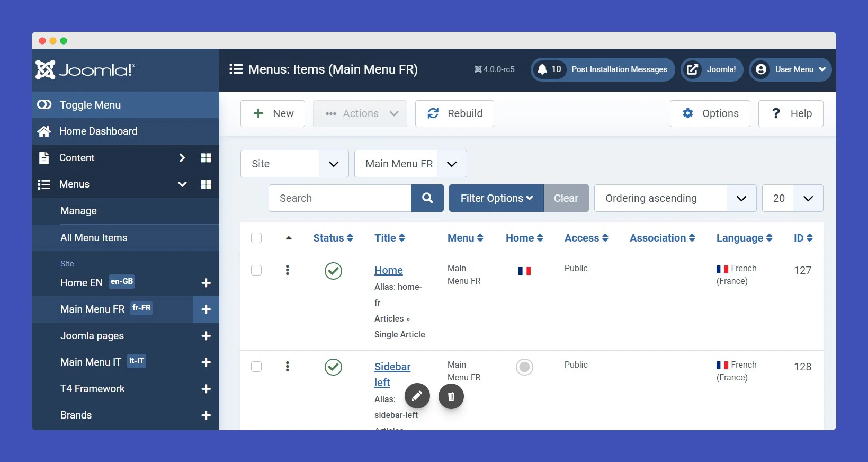Viewport: 868px width, 462px height.
Task: Sort table by Language
Action: coord(745,238)
